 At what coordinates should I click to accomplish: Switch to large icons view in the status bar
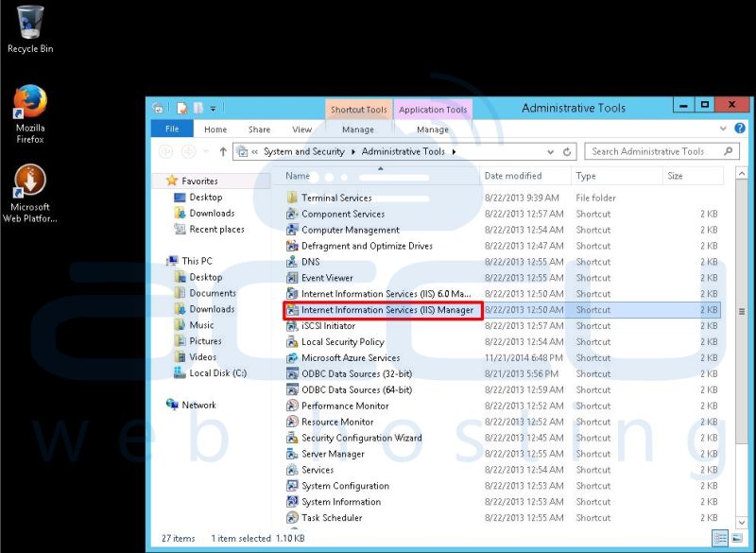737,539
